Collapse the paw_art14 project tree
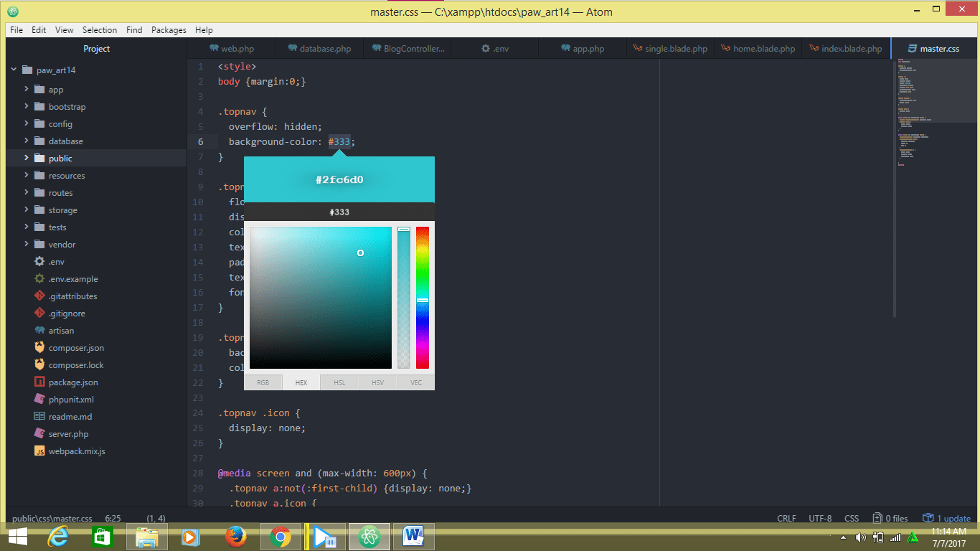Image resolution: width=980 pixels, height=551 pixels. (x=13, y=70)
